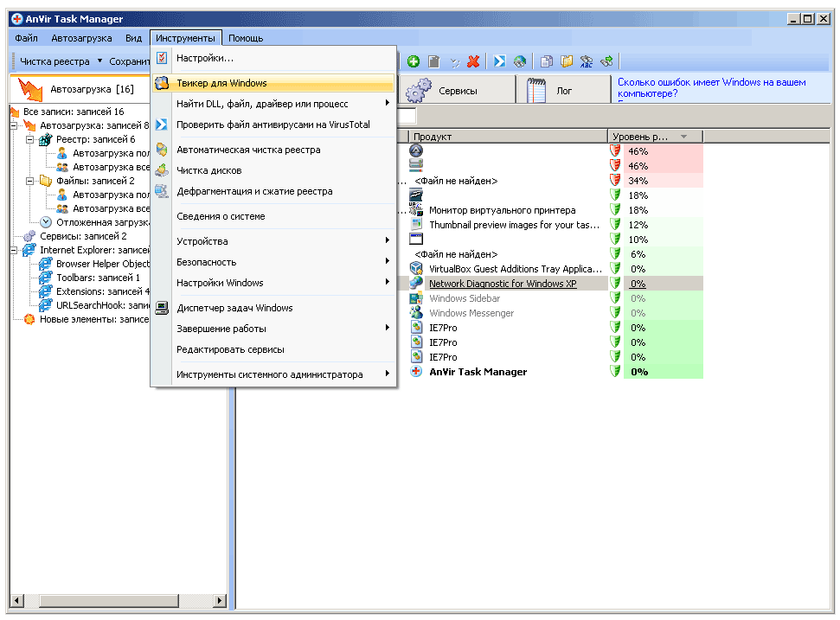
Task: Click the blue VirusTotal check toolbar icon
Action: click(x=500, y=61)
